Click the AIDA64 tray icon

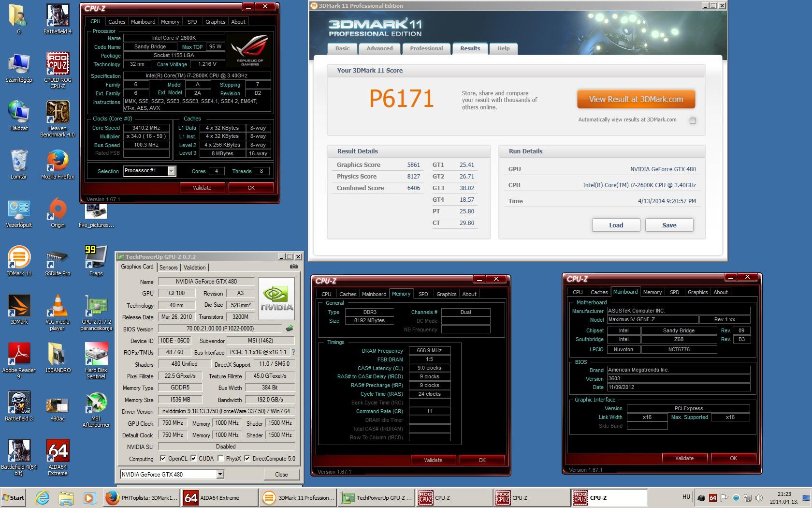point(712,497)
